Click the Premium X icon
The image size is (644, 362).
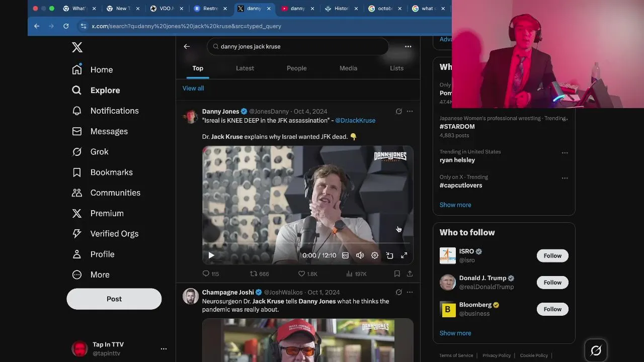point(77,213)
